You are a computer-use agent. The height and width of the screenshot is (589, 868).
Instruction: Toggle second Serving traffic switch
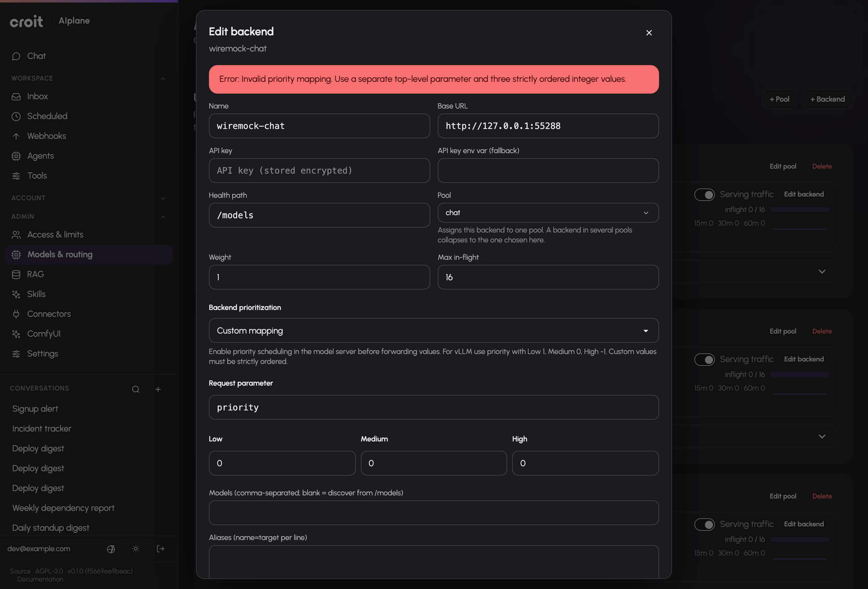tap(704, 359)
